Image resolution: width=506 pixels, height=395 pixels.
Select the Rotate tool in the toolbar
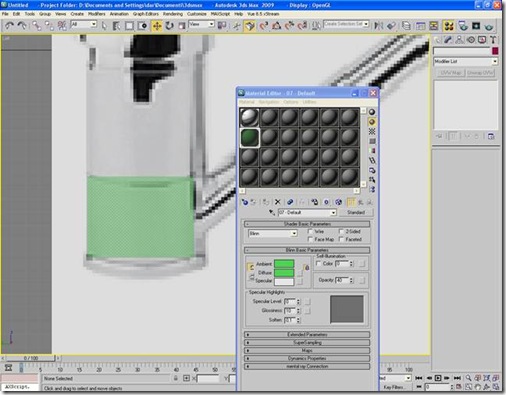coord(169,26)
